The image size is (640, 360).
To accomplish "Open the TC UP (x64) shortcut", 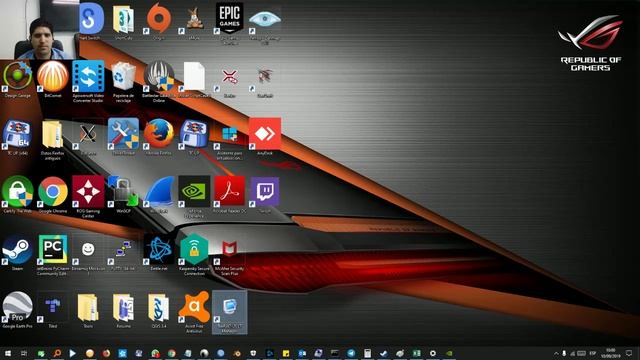I will point(17,134).
